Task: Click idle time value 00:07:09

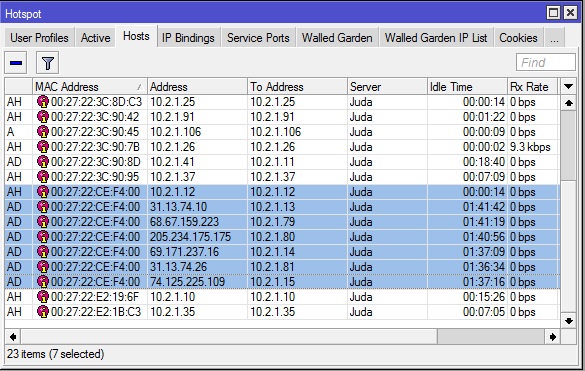Action: click(484, 177)
